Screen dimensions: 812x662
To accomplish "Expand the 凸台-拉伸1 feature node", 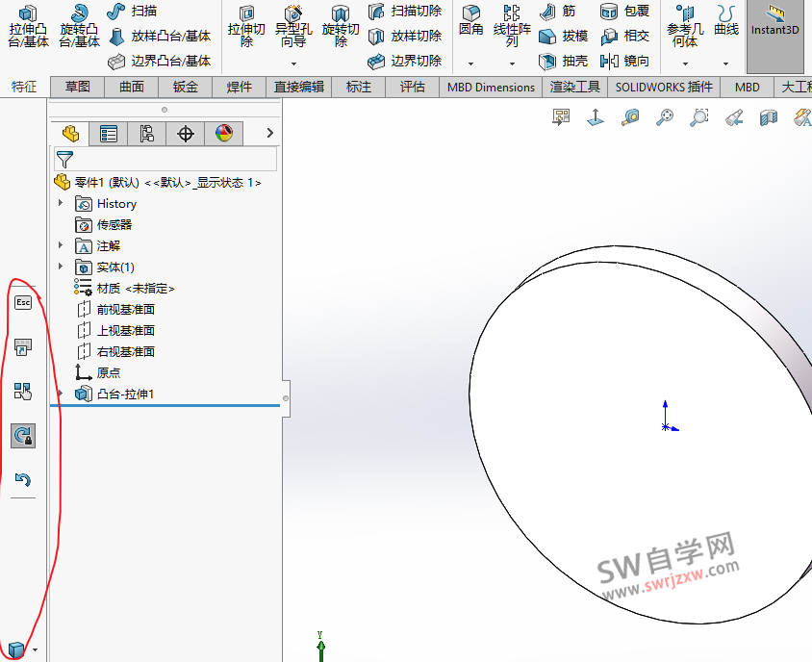I will 60,394.
